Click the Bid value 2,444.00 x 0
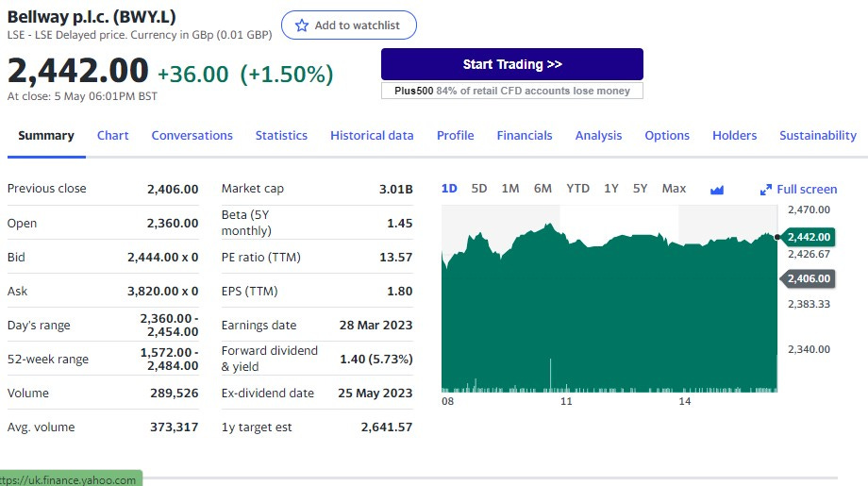Viewport: 868px width, 486px height. point(162,258)
